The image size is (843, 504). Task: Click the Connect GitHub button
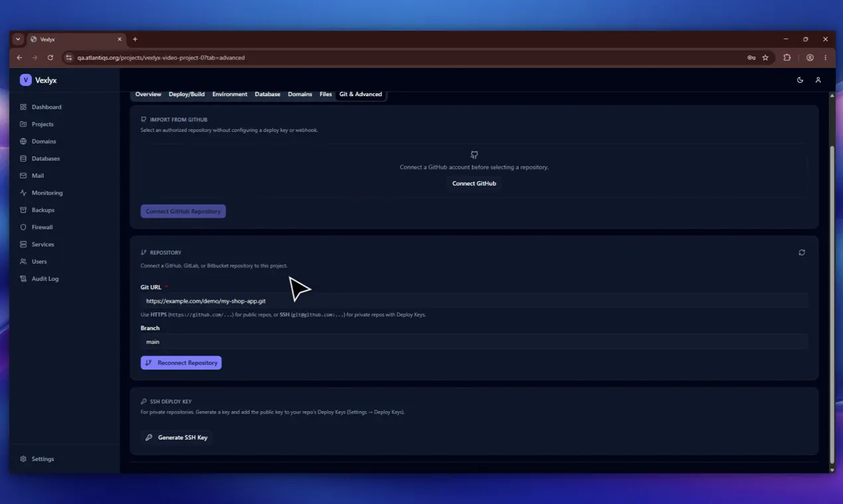click(474, 184)
